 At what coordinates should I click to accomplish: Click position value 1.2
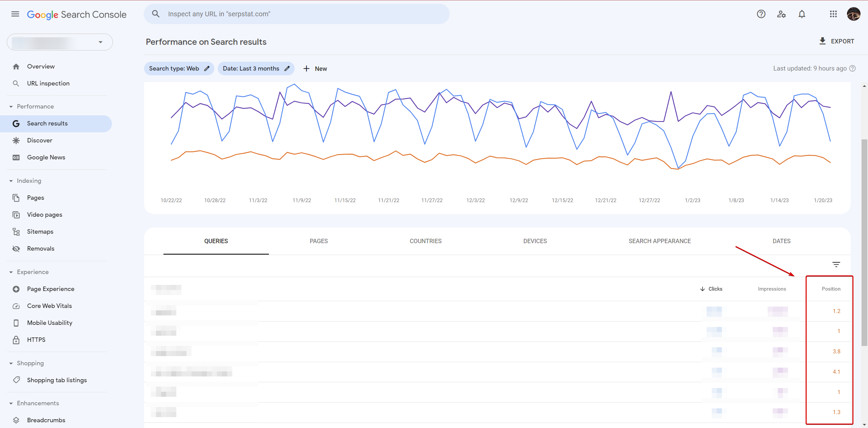pyautogui.click(x=836, y=311)
